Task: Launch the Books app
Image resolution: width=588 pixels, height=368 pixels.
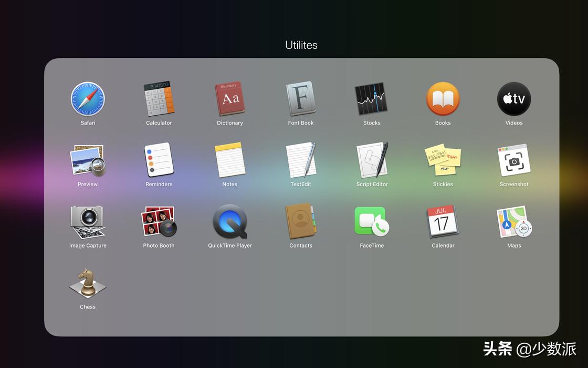Action: pyautogui.click(x=443, y=99)
